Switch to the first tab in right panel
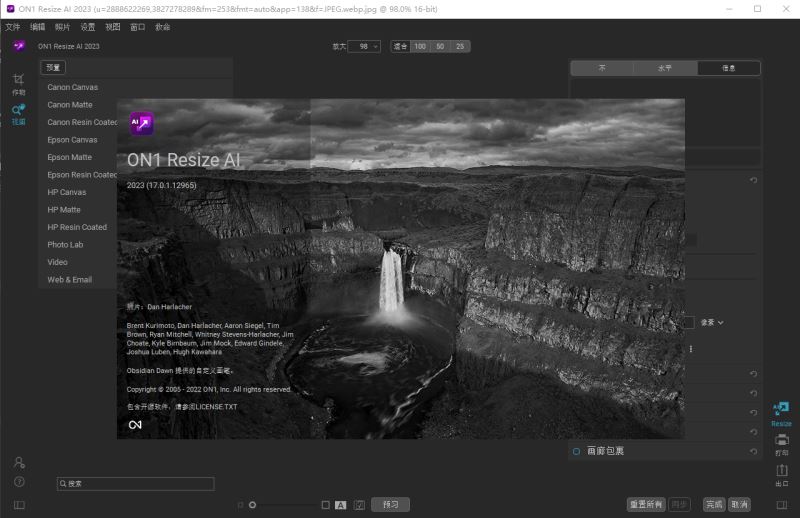Screen dimensions: 800x518 coord(602,68)
